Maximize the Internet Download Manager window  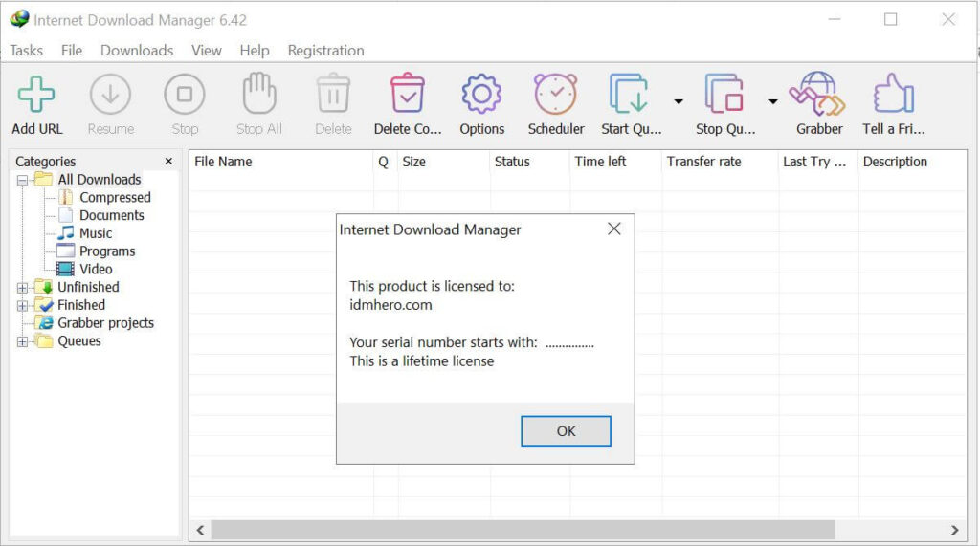[891, 19]
